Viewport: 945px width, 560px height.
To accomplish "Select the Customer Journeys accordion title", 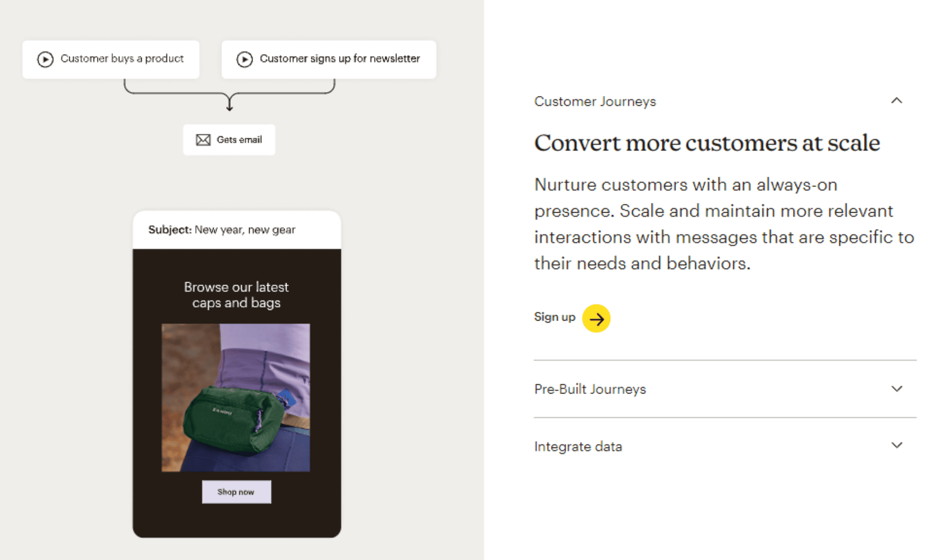I will coord(595,101).
